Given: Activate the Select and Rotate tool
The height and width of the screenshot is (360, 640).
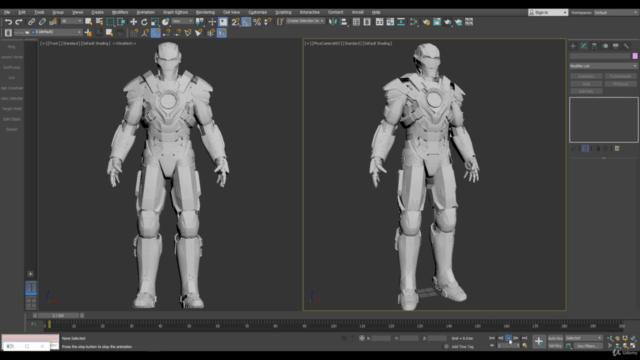Looking at the screenshot, I should point(144,22).
